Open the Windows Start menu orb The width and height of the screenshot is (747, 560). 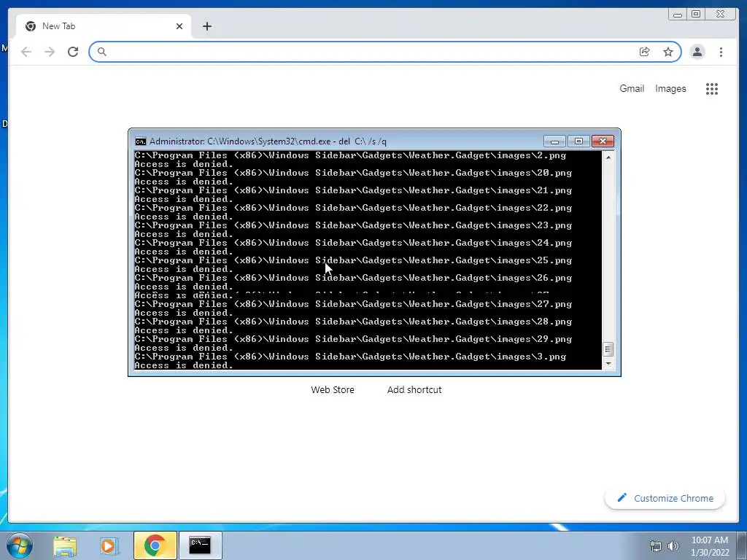20,545
